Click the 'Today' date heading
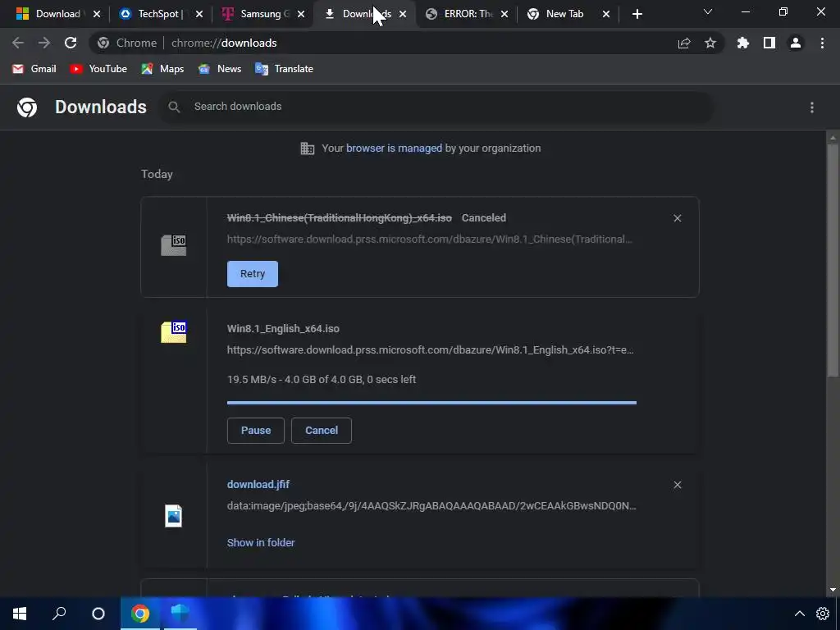Screen dimensions: 840x630 (157, 174)
